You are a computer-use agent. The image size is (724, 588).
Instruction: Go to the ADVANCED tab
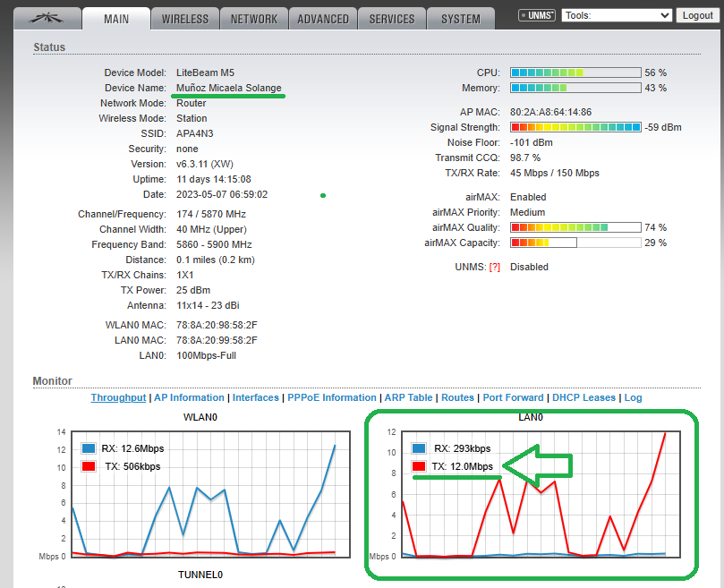pyautogui.click(x=323, y=19)
